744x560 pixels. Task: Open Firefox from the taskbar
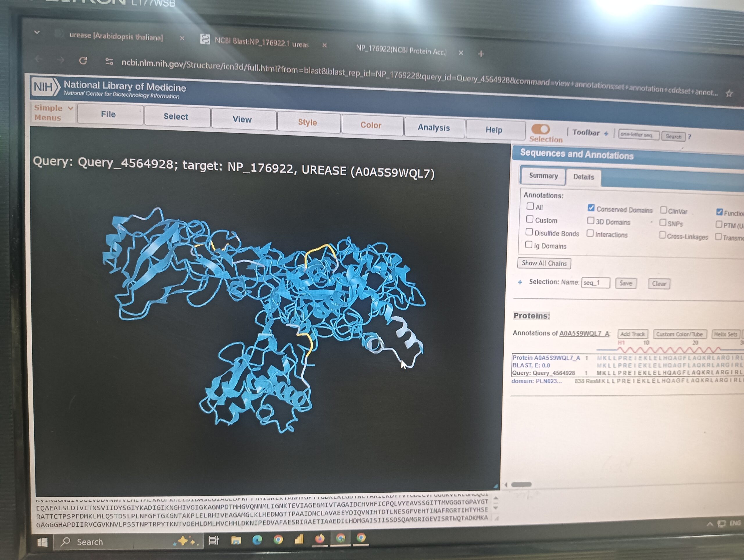click(x=319, y=539)
